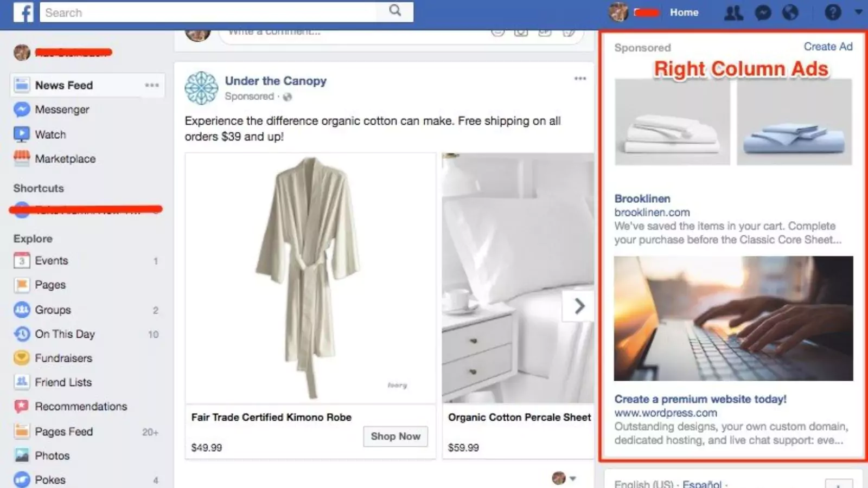Screen dimensions: 868x488
Task: Open the Notifications globe icon
Action: [790, 12]
